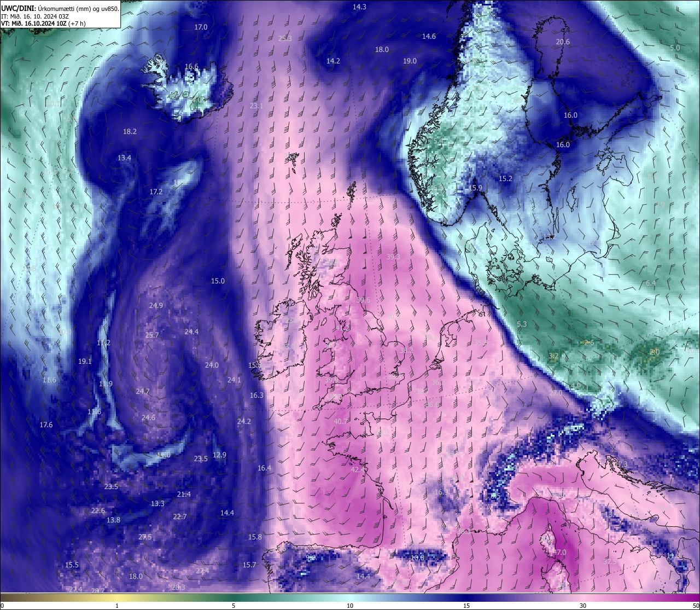Click the 14.2 value label

pyautogui.click(x=333, y=61)
